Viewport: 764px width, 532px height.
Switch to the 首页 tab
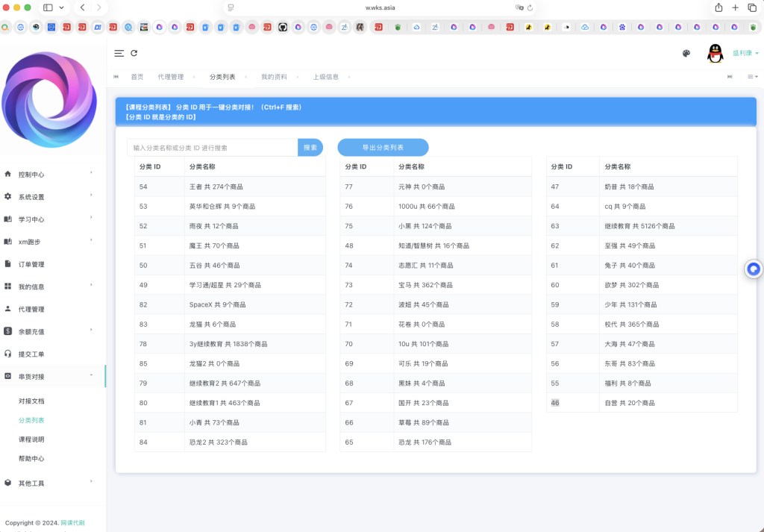pos(137,77)
